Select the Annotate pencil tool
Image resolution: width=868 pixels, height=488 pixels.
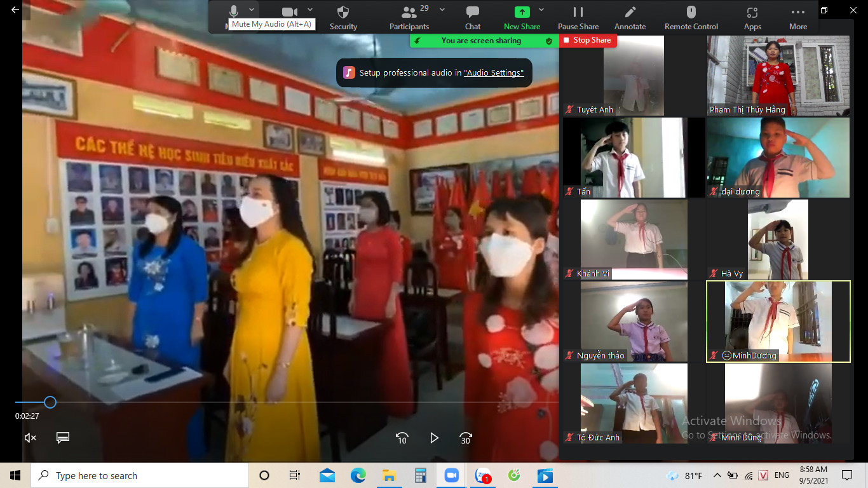point(630,17)
